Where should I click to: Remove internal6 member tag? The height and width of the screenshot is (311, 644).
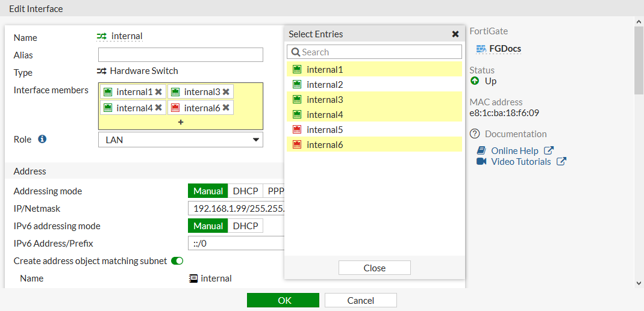click(226, 108)
